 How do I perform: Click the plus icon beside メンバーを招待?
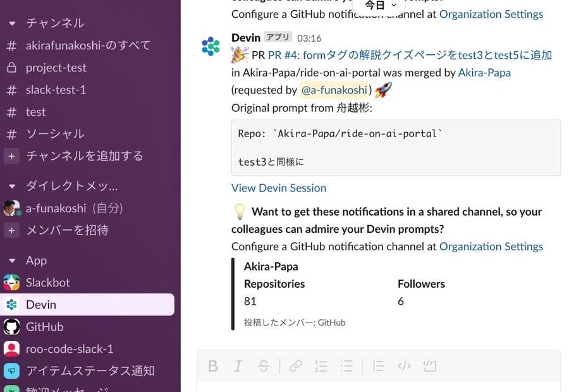coord(11,230)
